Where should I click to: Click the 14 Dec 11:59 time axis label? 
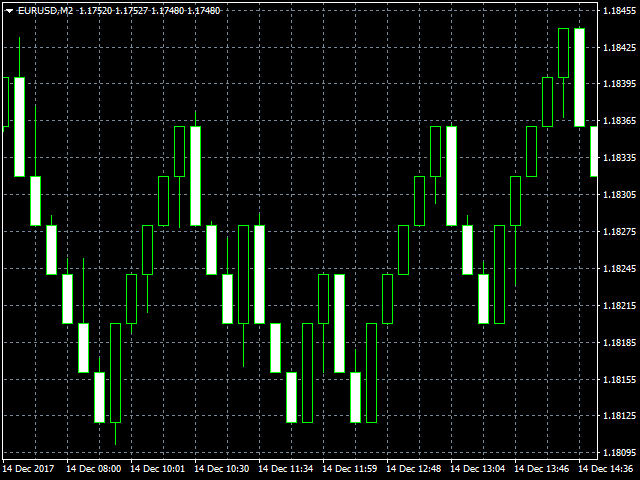click(x=349, y=468)
